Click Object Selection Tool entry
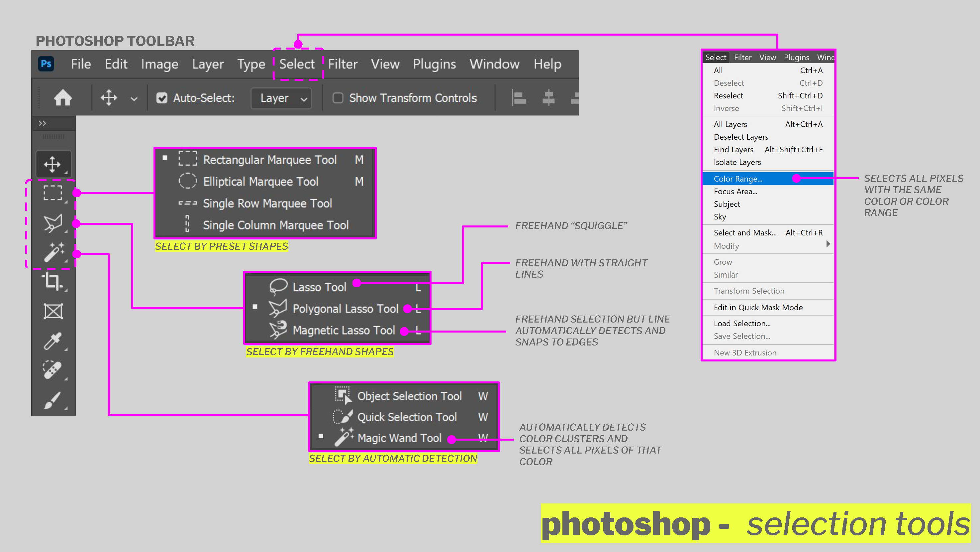Screen dimensions: 980x552 409,396
